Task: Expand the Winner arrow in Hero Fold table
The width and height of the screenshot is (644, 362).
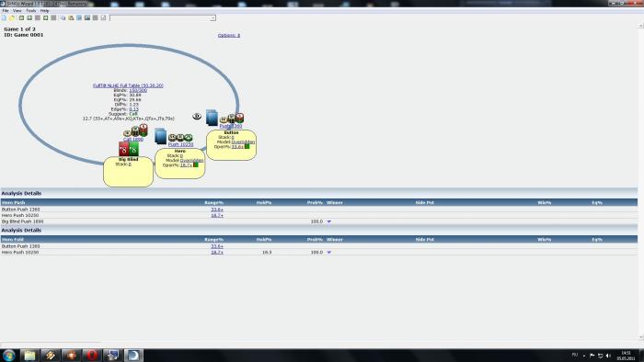Action: (x=329, y=252)
